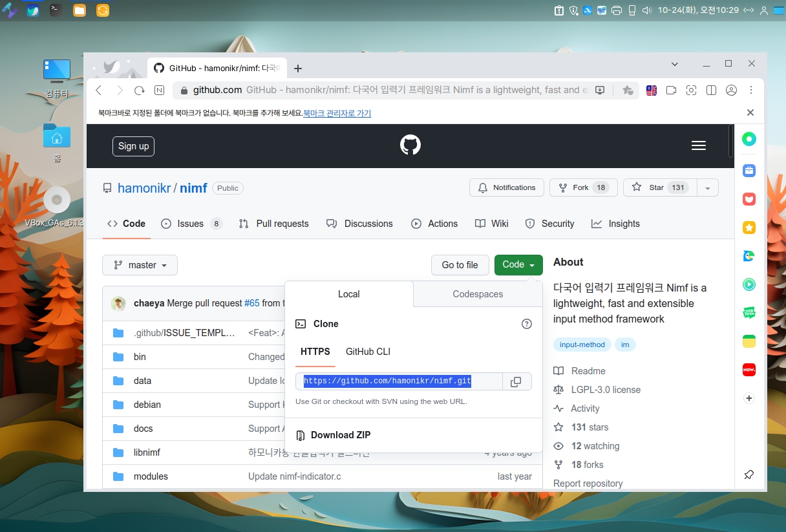The width and height of the screenshot is (786, 532).
Task: Open the Star lists dropdown arrow
Action: click(x=708, y=187)
